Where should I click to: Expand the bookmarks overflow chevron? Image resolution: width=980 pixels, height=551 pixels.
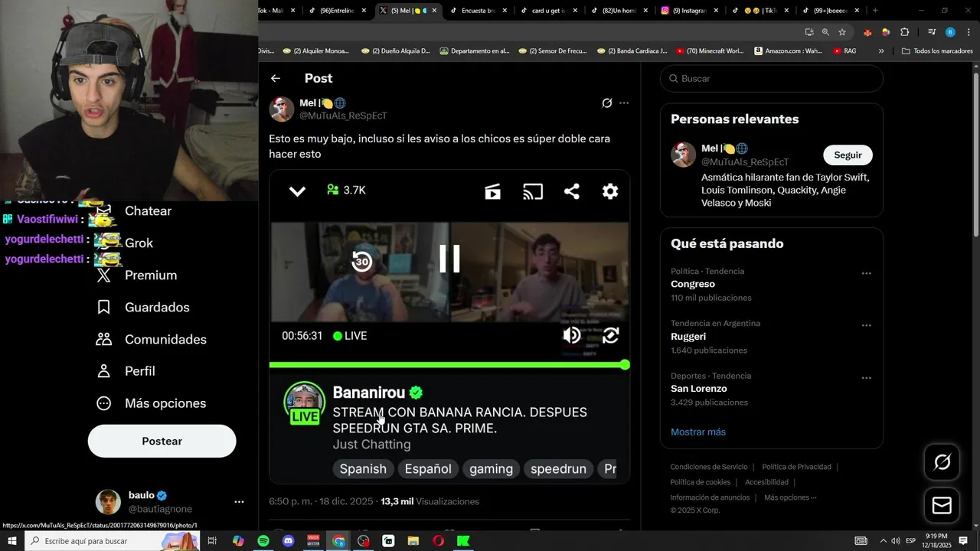point(881,51)
